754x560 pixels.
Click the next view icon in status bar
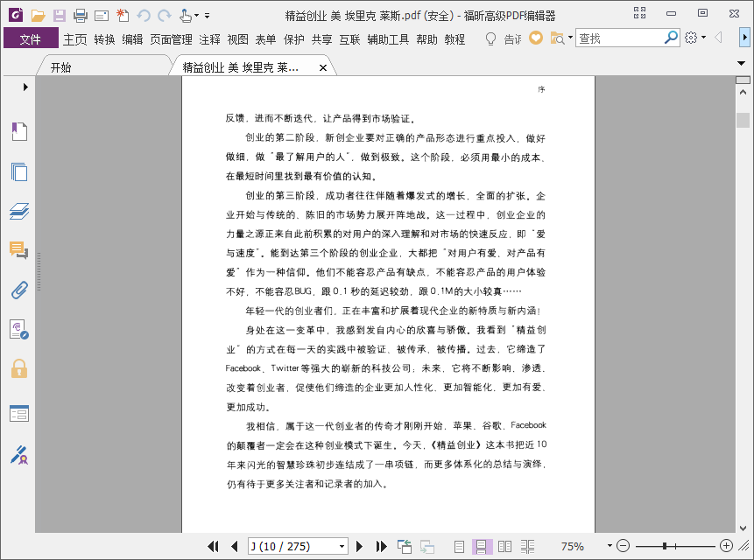click(x=427, y=546)
